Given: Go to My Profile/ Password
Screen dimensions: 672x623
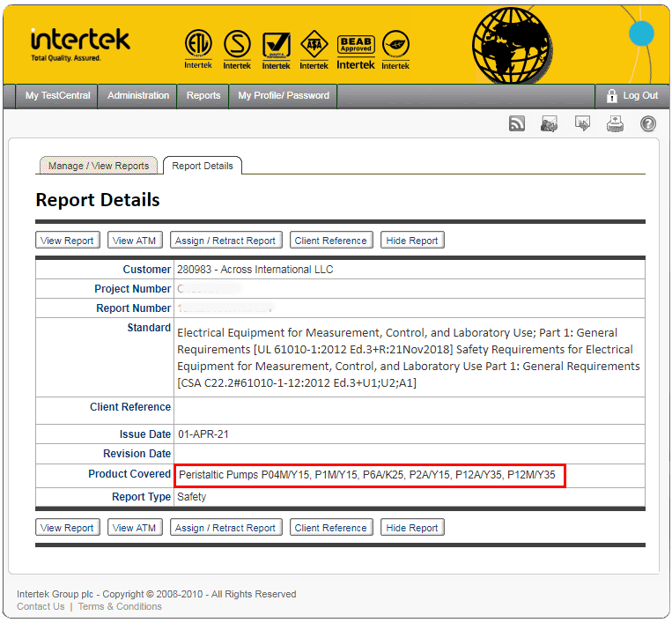Looking at the screenshot, I should (x=284, y=95).
